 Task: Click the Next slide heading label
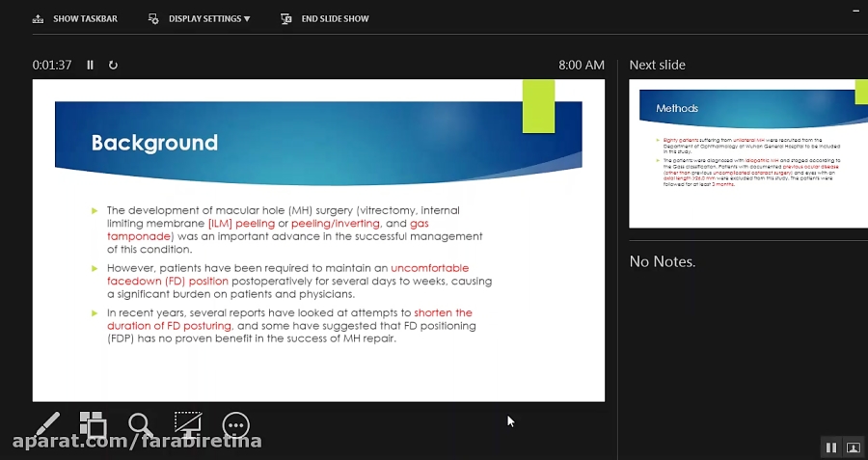click(657, 65)
